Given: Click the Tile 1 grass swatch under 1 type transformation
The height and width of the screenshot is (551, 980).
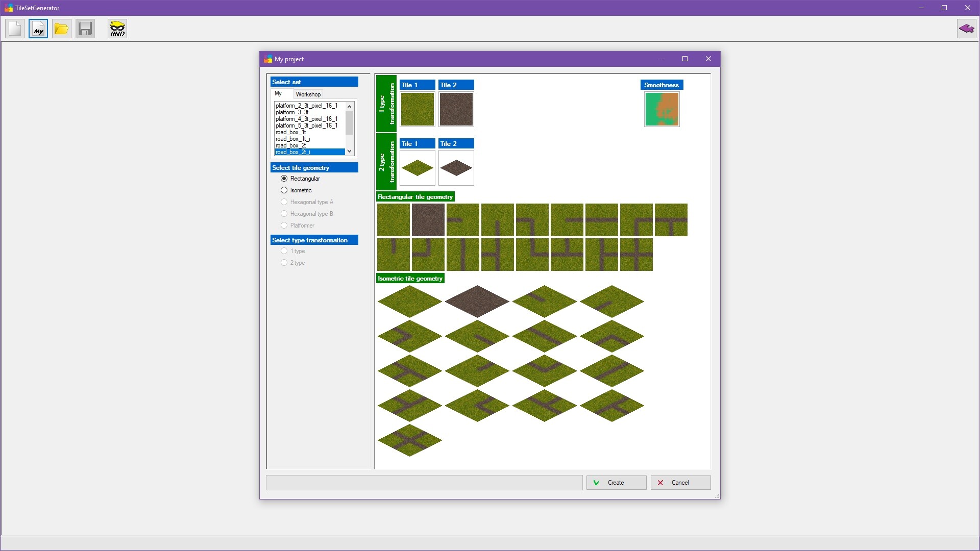Looking at the screenshot, I should pyautogui.click(x=417, y=109).
